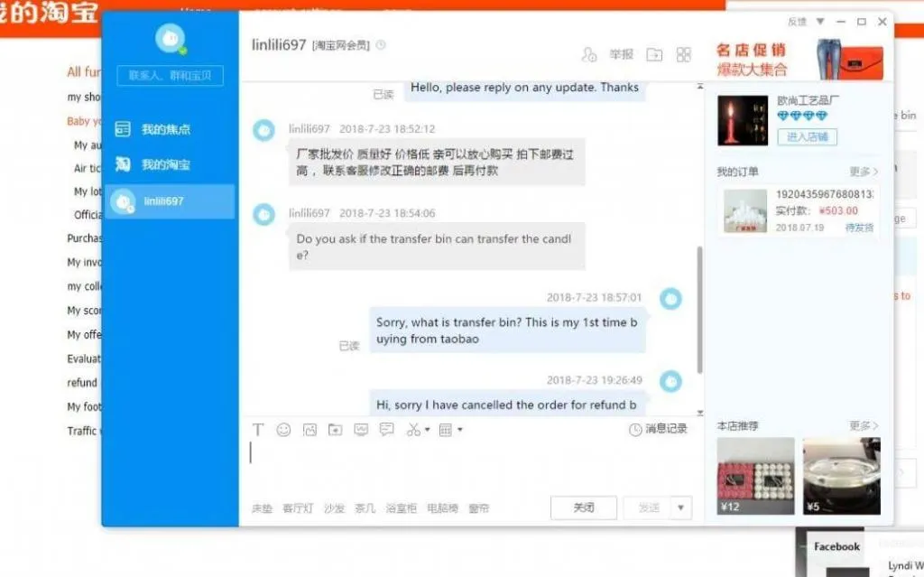Select the text formatting (T) tool
The height and width of the screenshot is (577, 924).
(257, 431)
